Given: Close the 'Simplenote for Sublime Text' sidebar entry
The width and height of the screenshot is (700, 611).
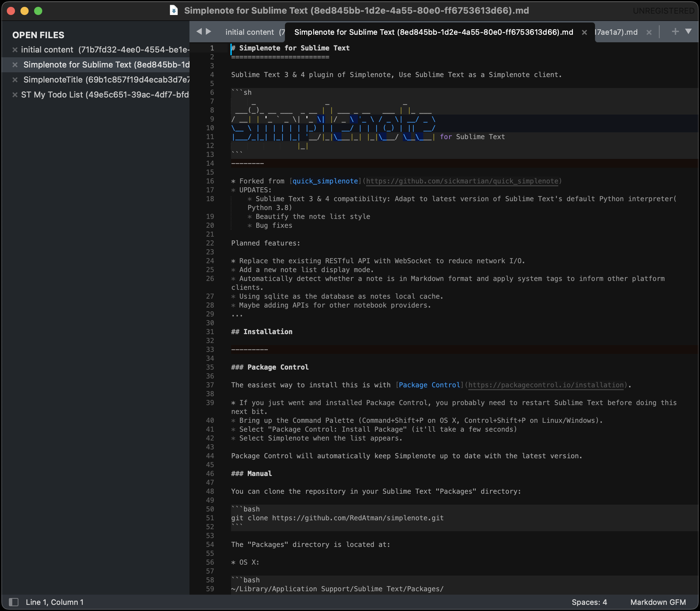Looking at the screenshot, I should click(x=15, y=65).
